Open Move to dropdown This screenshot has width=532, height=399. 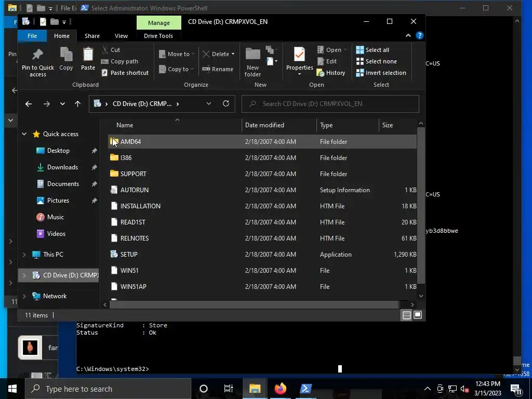(x=177, y=54)
